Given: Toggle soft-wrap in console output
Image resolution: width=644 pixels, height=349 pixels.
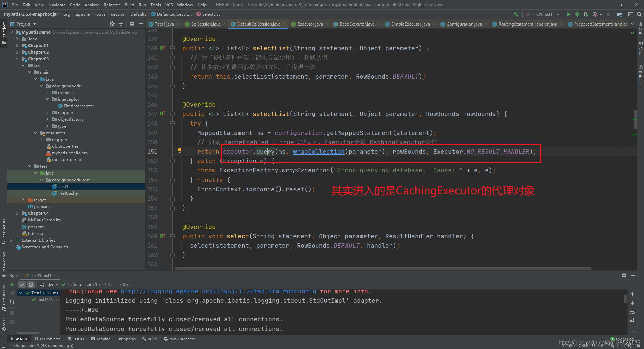Looking at the screenshot, I should click(632, 312).
